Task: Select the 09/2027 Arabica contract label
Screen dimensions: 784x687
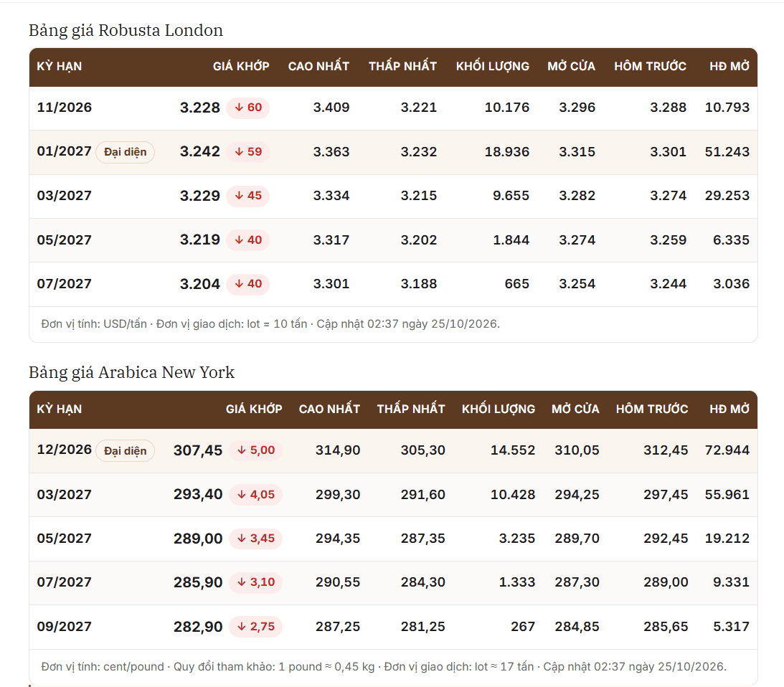Action: tap(65, 627)
